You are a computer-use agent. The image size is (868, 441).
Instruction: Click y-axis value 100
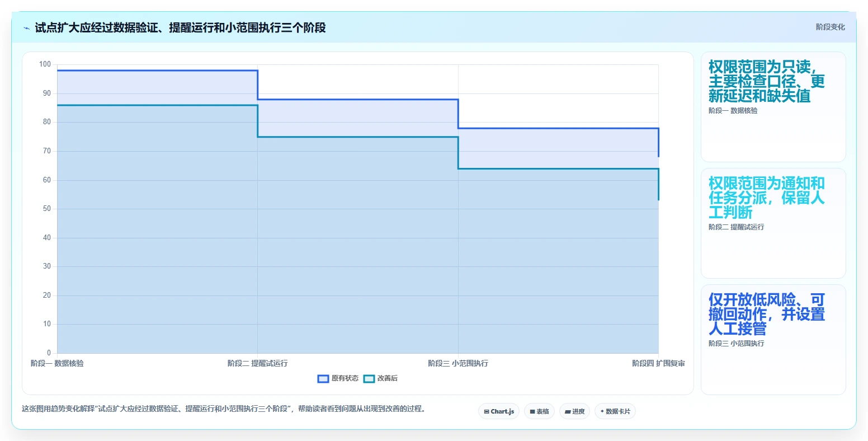45,64
